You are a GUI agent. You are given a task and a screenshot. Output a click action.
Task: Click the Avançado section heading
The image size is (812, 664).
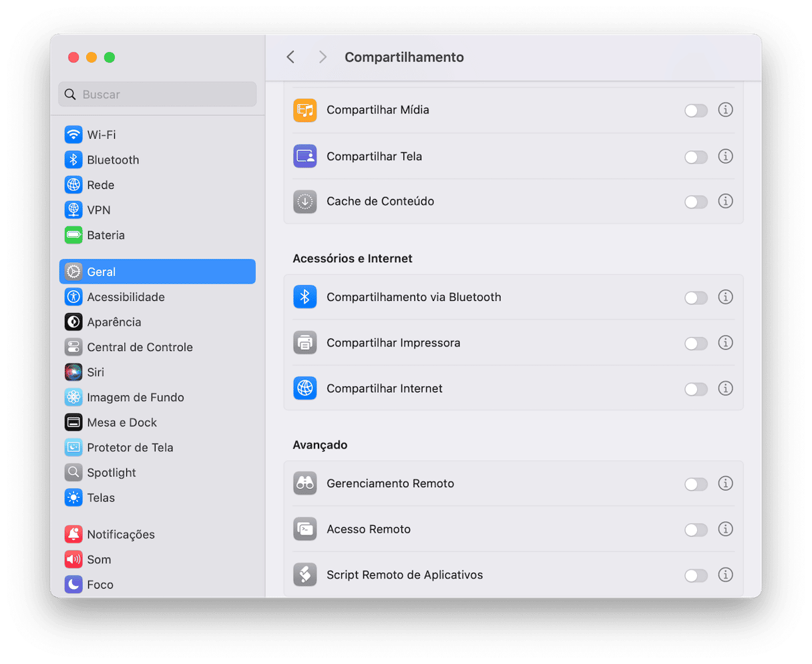[320, 445]
